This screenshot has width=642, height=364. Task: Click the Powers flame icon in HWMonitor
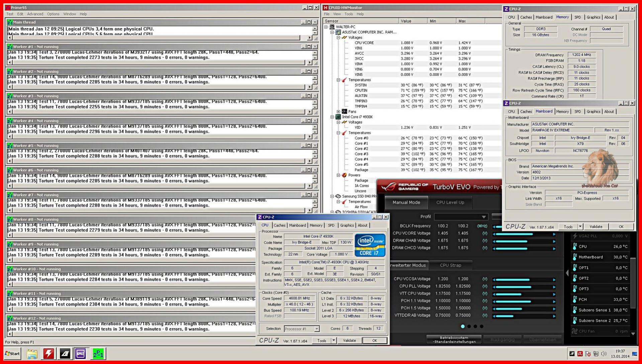[344, 175]
